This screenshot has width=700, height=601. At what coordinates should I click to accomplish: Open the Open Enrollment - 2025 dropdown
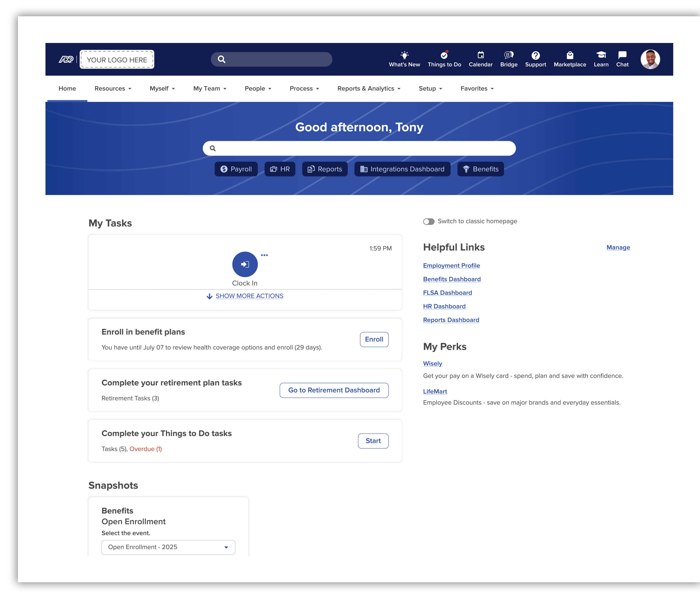pyautogui.click(x=168, y=547)
